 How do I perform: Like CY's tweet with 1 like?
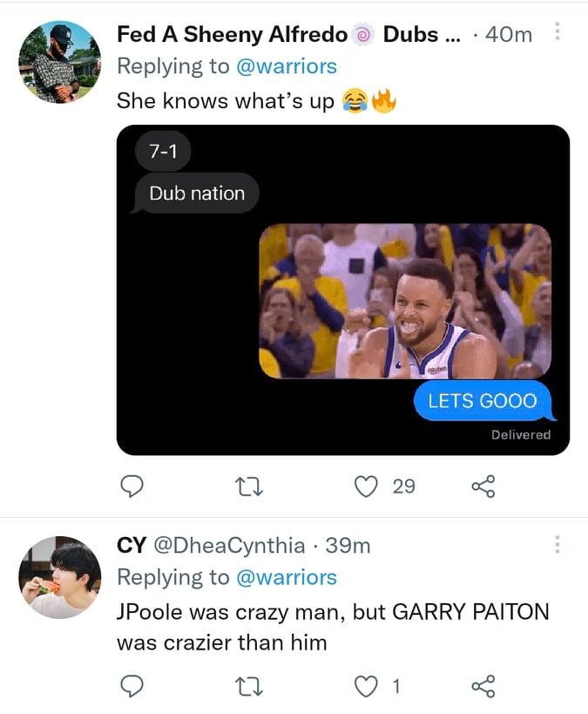point(367,687)
